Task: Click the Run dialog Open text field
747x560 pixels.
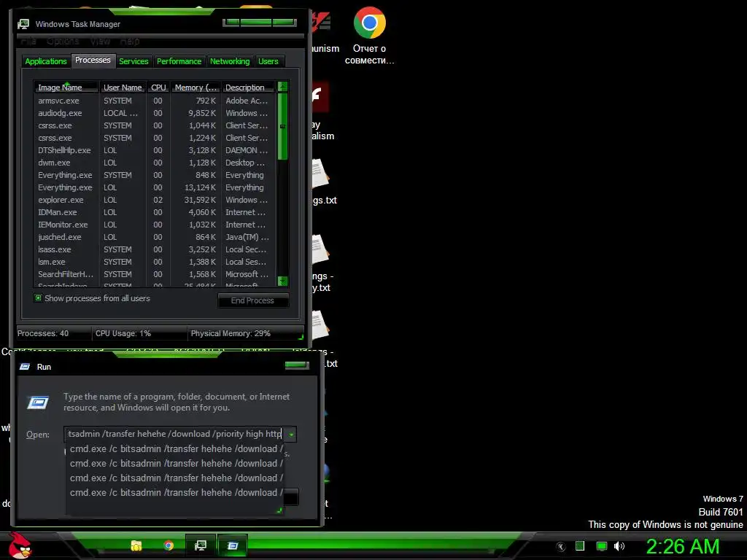Action: tap(174, 435)
